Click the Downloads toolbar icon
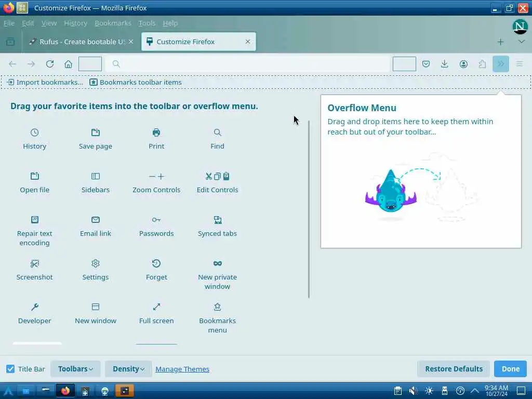532x399 pixels. (x=445, y=64)
